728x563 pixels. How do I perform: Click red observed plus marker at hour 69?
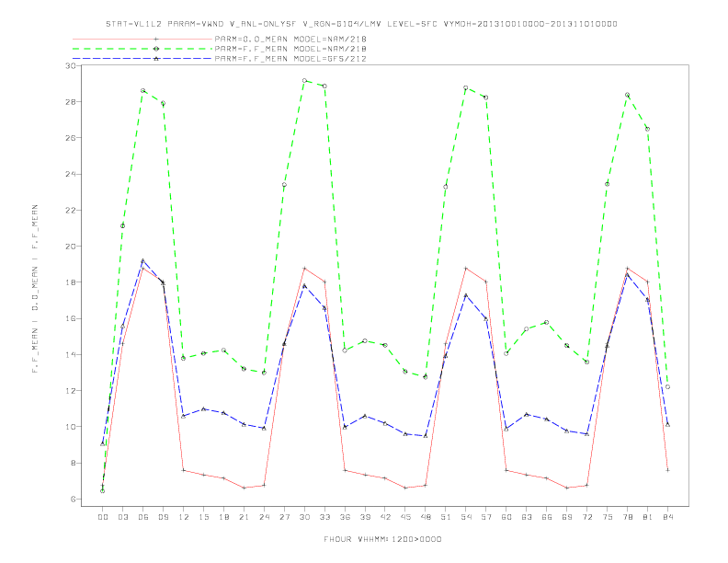point(567,488)
